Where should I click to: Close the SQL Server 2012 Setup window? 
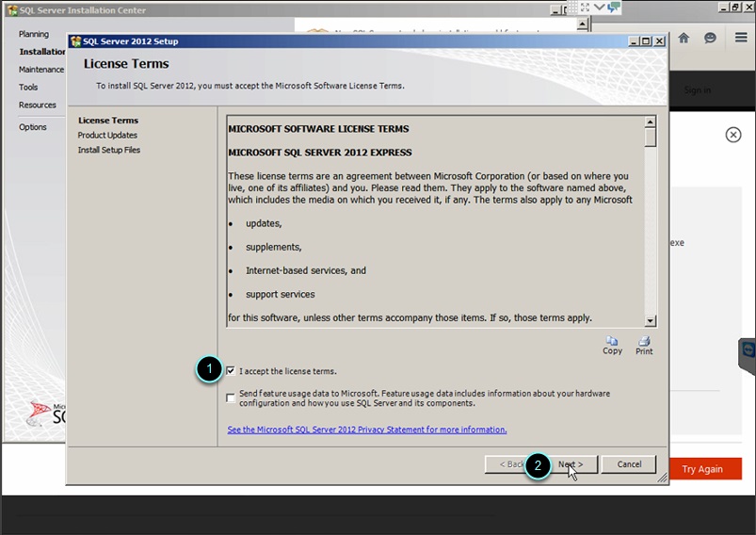click(x=660, y=41)
